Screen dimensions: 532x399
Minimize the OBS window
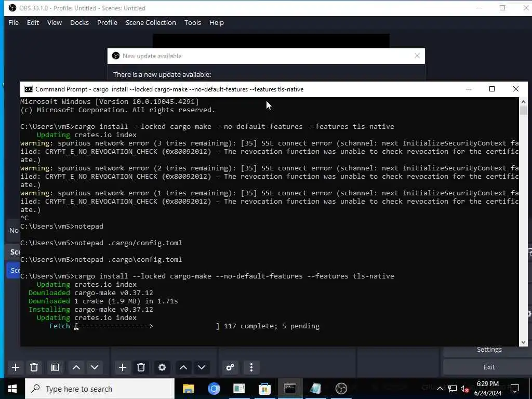click(479, 8)
